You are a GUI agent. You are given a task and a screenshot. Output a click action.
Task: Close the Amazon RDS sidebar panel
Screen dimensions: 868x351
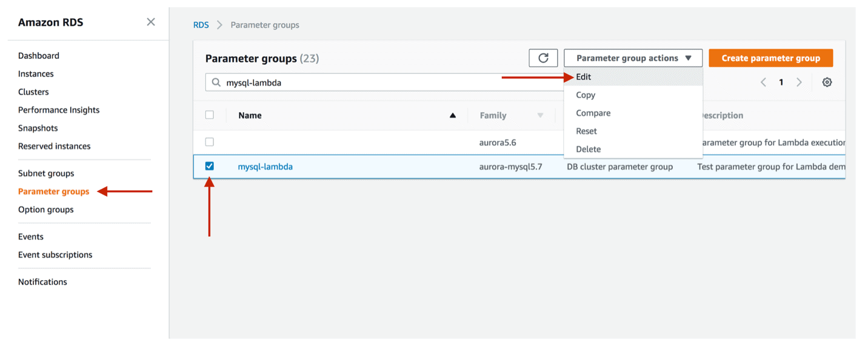coord(151,22)
